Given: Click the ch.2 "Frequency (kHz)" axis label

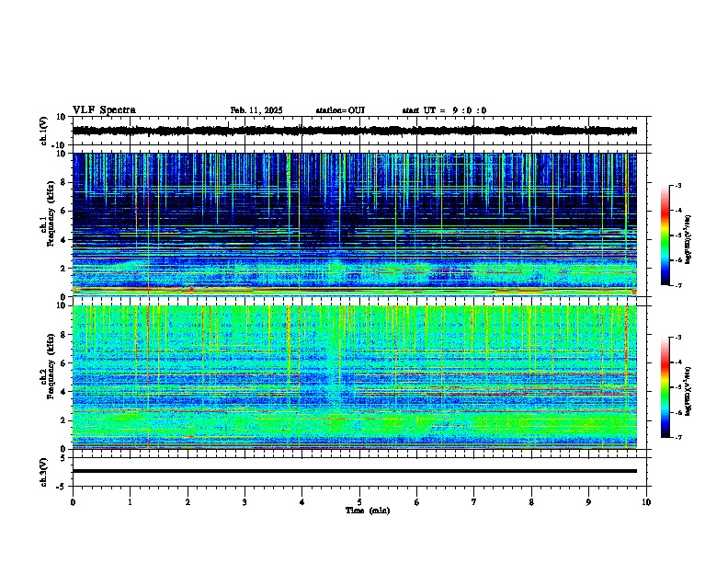Looking at the screenshot, I should pyautogui.click(x=51, y=366).
